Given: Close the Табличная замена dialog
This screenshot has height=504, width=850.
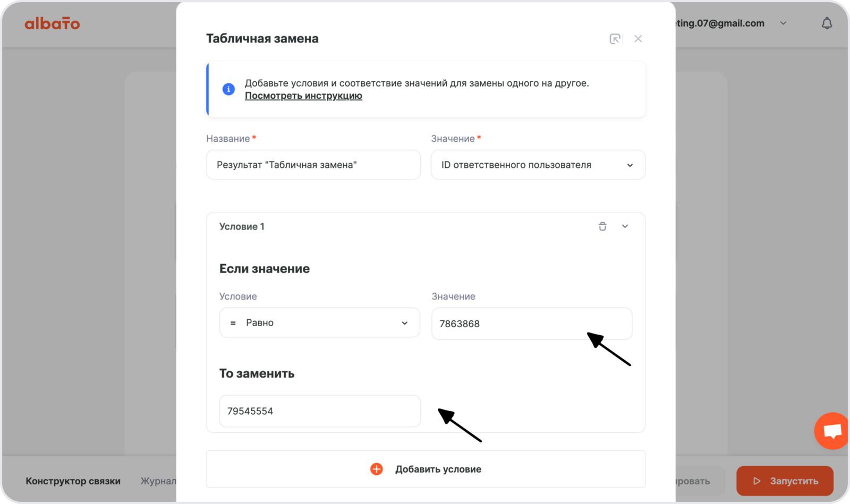Looking at the screenshot, I should point(638,39).
